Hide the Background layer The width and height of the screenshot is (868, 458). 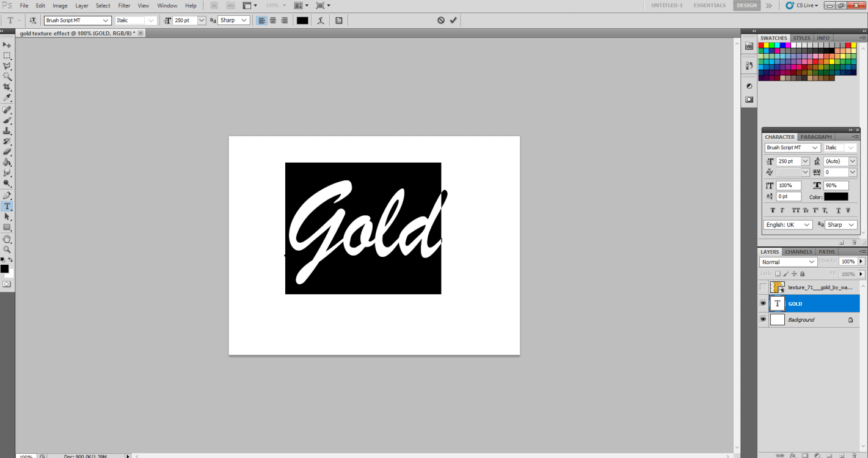tap(763, 319)
